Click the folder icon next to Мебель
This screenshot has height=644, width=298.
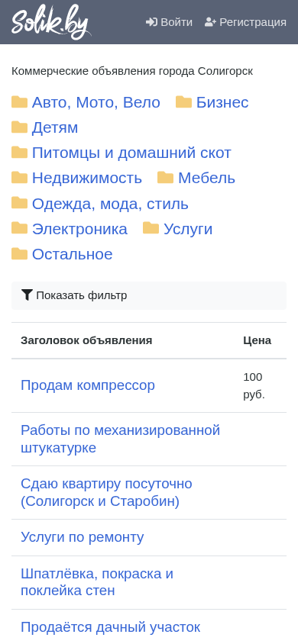coord(165,178)
